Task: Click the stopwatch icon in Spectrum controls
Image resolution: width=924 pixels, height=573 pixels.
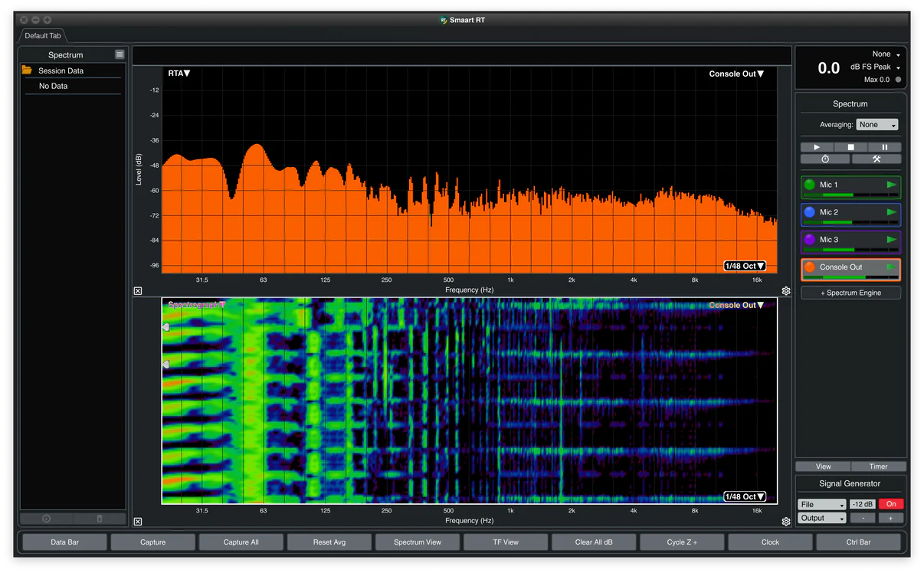Action: [x=824, y=159]
